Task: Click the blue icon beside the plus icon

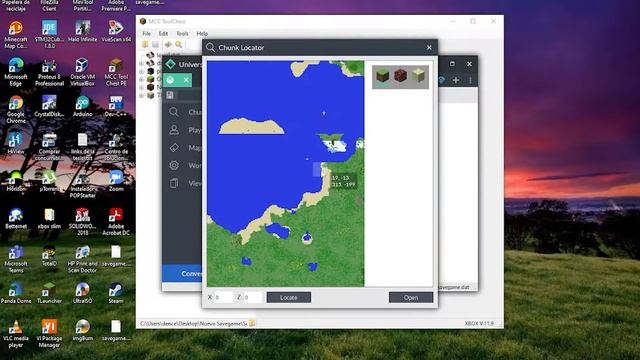Action: (x=441, y=80)
